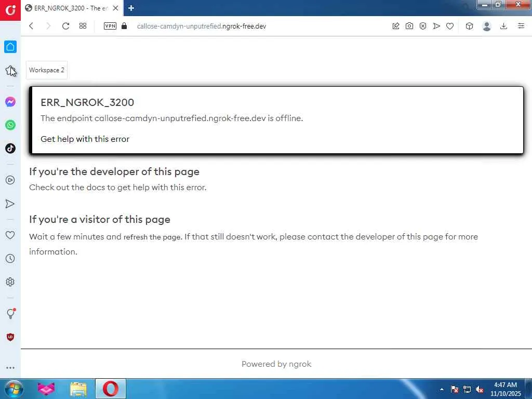Add page to bookmarks with heart icon
The image size is (532, 399).
pos(450,26)
